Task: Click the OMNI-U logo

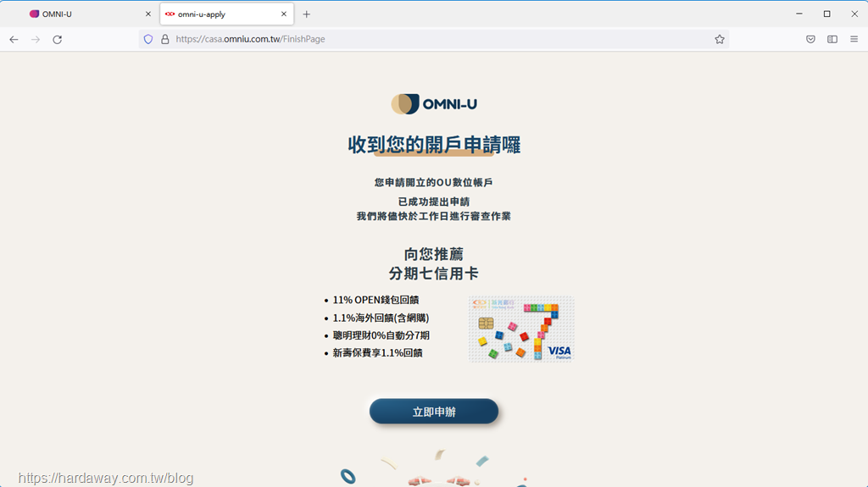Action: pos(434,104)
